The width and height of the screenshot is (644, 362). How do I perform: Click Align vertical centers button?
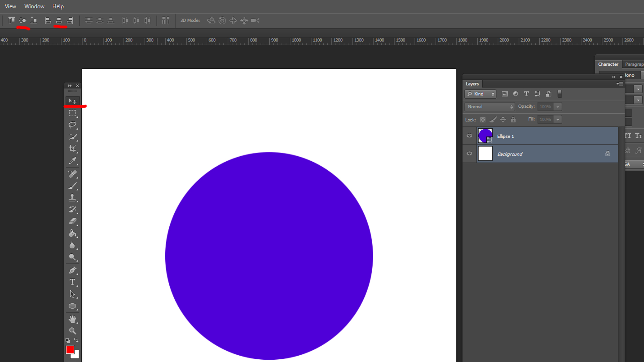[x=22, y=20]
